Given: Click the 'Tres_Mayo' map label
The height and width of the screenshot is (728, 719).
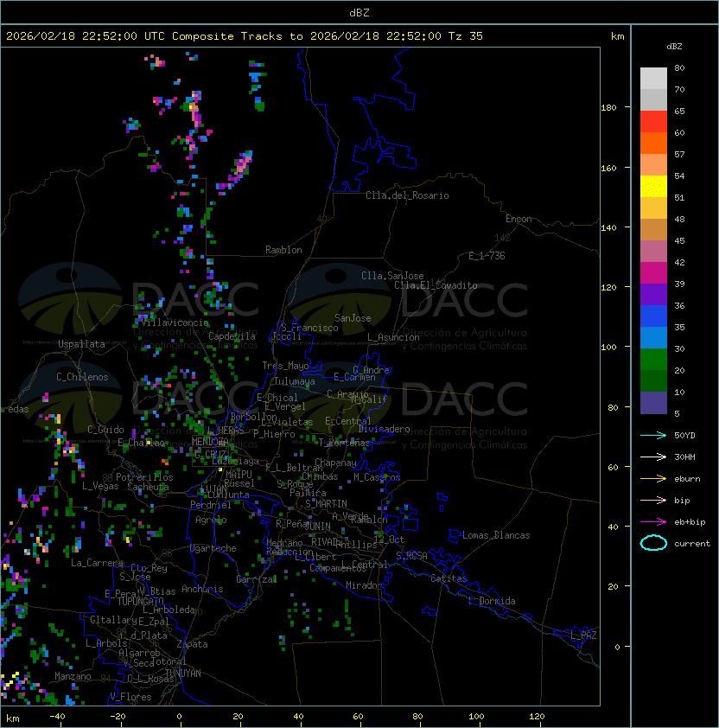Looking at the screenshot, I should pyautogui.click(x=285, y=366).
